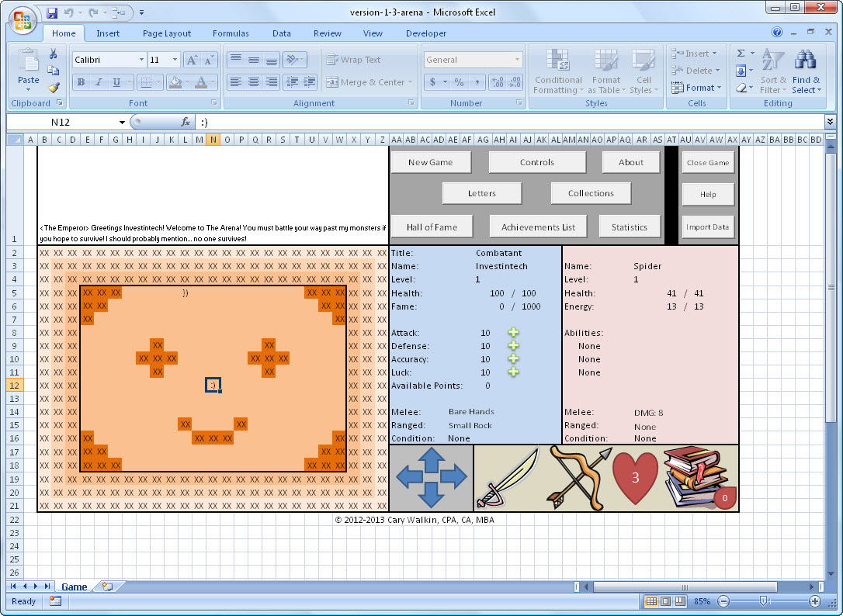
Task: Click the Close Game button
Action: (x=707, y=162)
